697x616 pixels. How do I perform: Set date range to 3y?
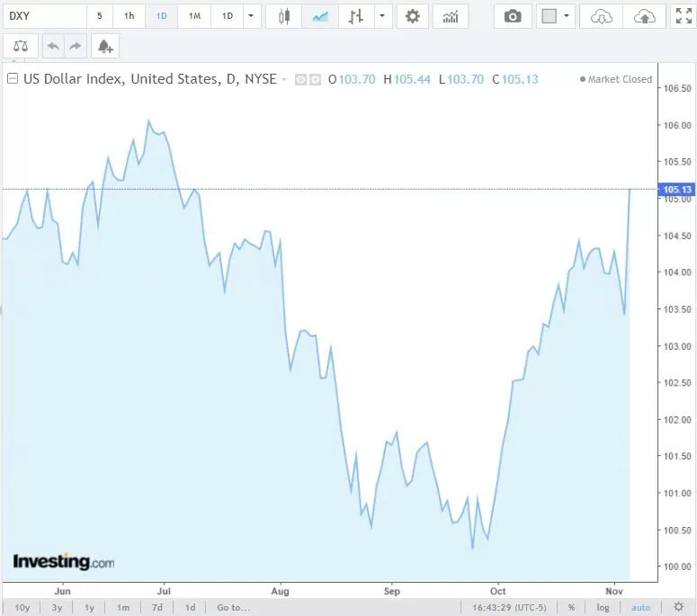pos(57,607)
